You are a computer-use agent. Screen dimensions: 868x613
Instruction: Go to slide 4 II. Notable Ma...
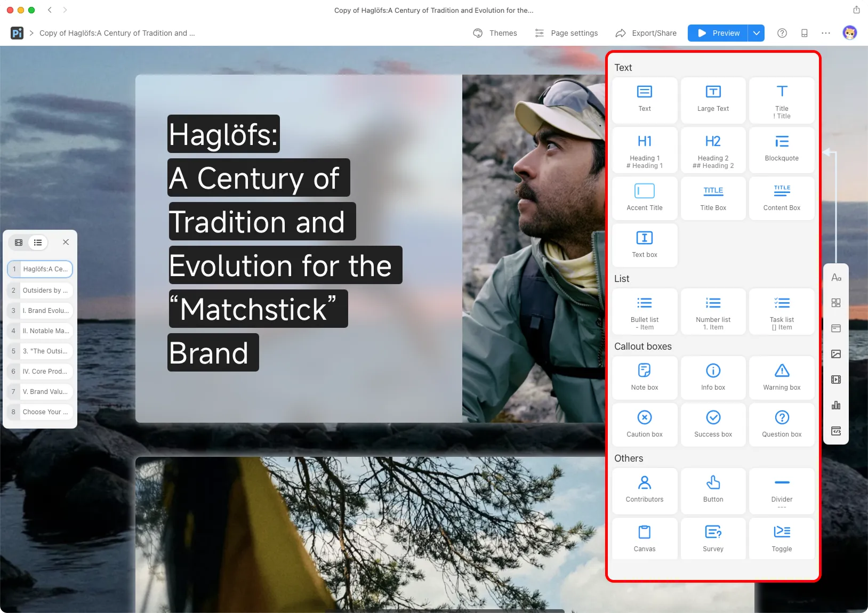pos(40,331)
